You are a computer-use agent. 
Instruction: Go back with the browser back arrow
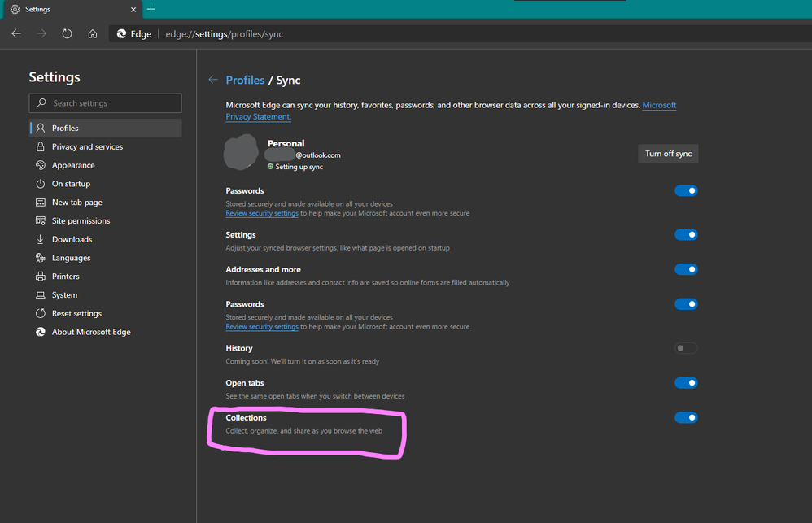(16, 33)
